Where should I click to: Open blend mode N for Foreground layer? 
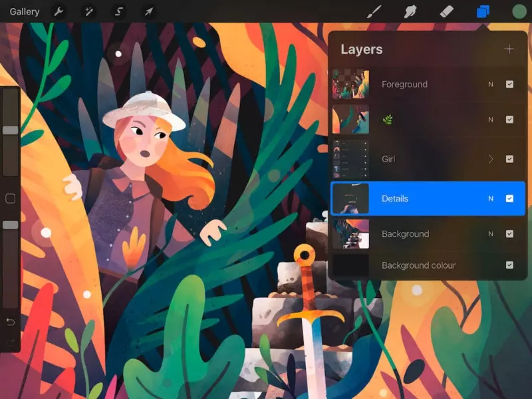pyautogui.click(x=491, y=84)
